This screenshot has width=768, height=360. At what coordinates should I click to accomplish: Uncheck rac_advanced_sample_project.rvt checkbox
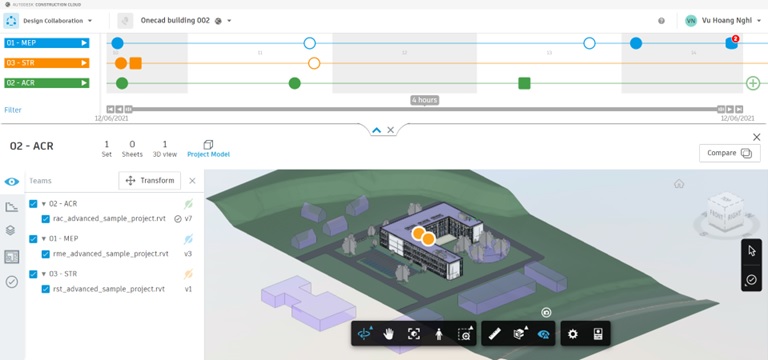point(46,219)
